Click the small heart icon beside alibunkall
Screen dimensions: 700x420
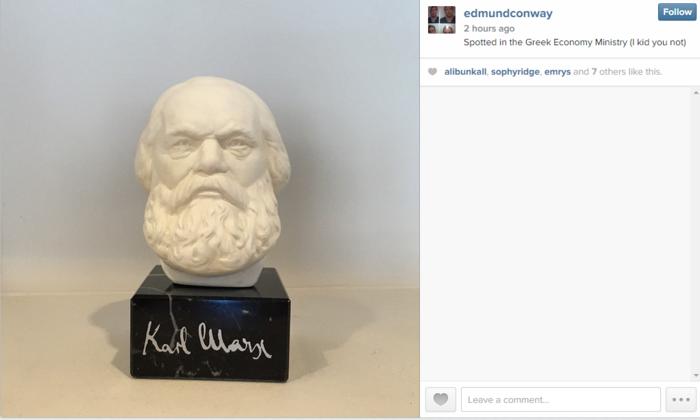click(x=432, y=72)
